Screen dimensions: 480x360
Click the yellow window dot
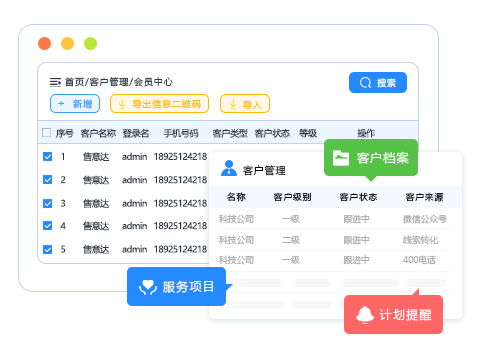click(x=67, y=43)
